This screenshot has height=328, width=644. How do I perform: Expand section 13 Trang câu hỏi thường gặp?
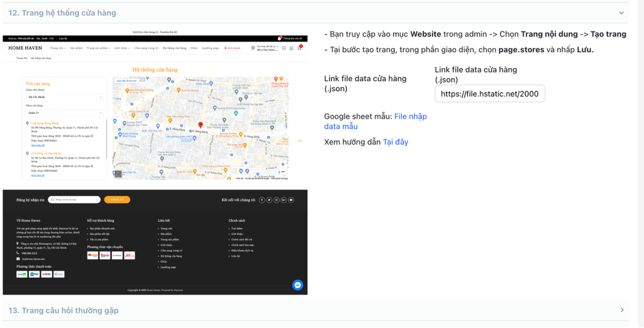[621, 310]
